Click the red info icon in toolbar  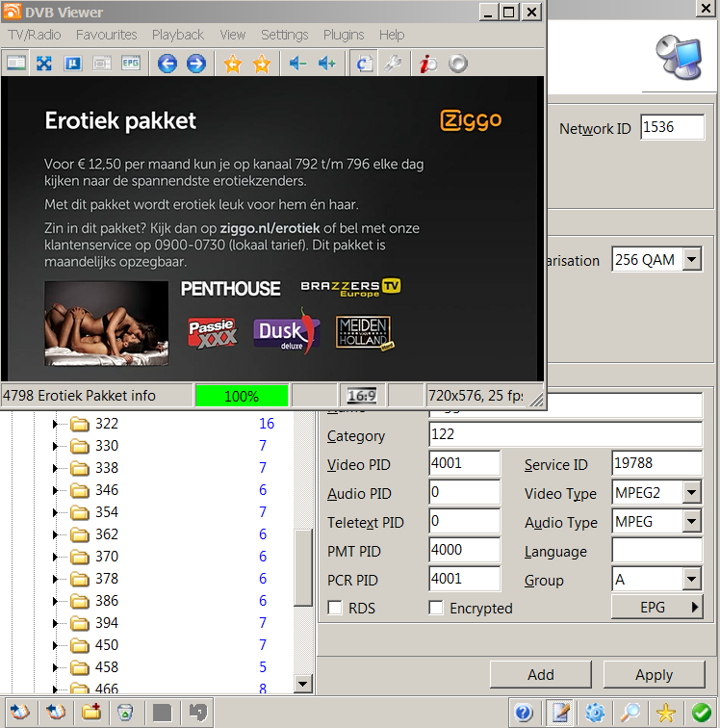(x=428, y=64)
